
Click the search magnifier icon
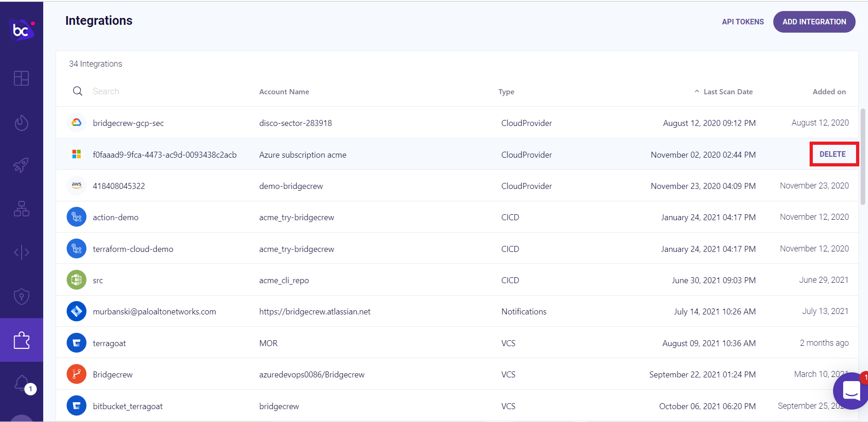click(x=78, y=91)
